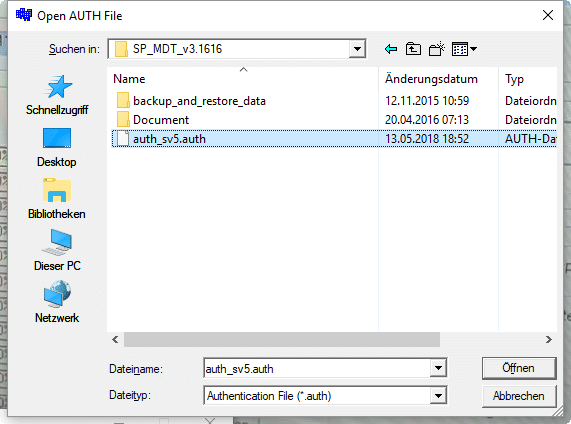
Task: Open the view menu icon
Action: [x=464, y=49]
